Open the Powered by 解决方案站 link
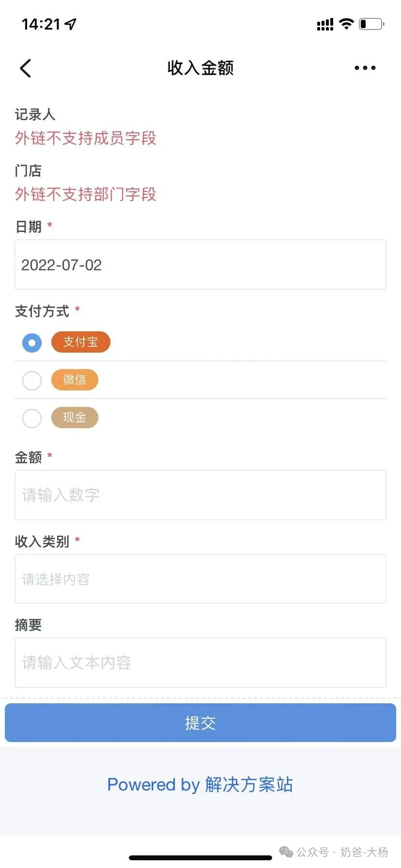This screenshot has height=868, width=401. [x=200, y=785]
